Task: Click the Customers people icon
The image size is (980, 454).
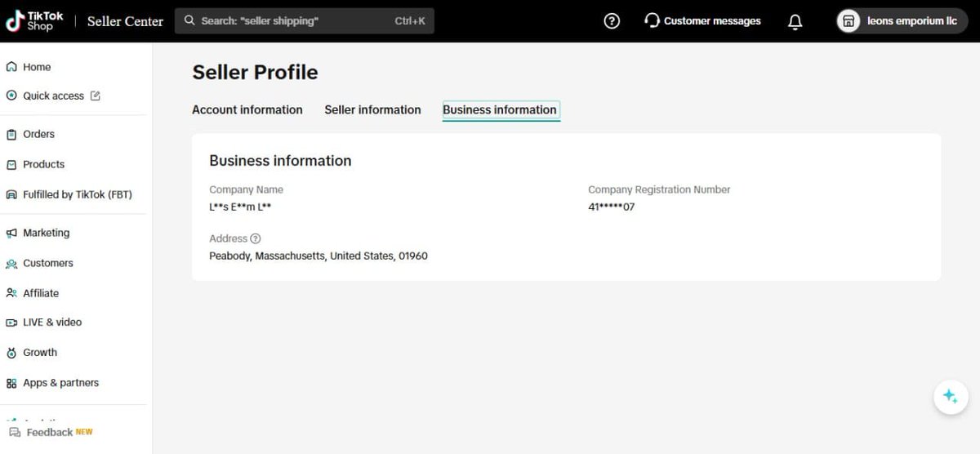Action: 11,264
